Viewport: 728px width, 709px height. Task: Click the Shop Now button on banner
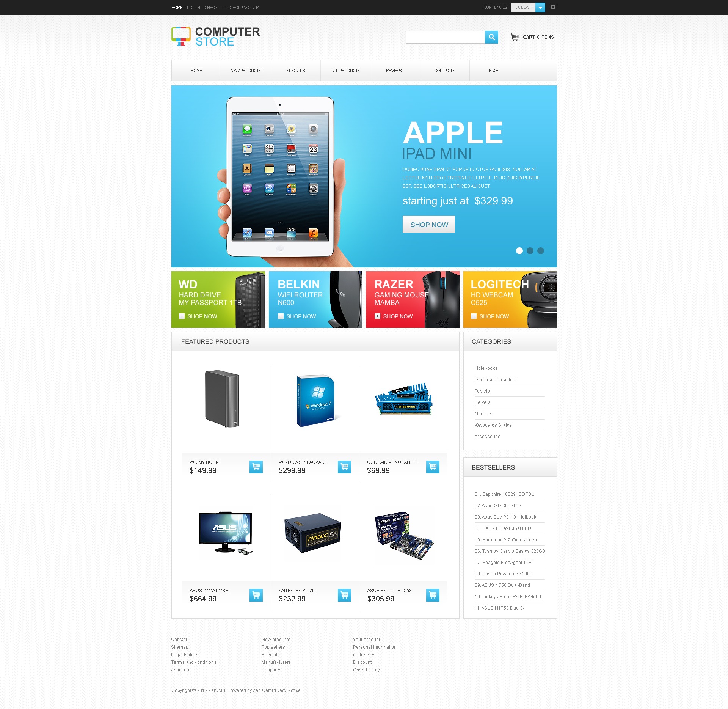pos(428,224)
